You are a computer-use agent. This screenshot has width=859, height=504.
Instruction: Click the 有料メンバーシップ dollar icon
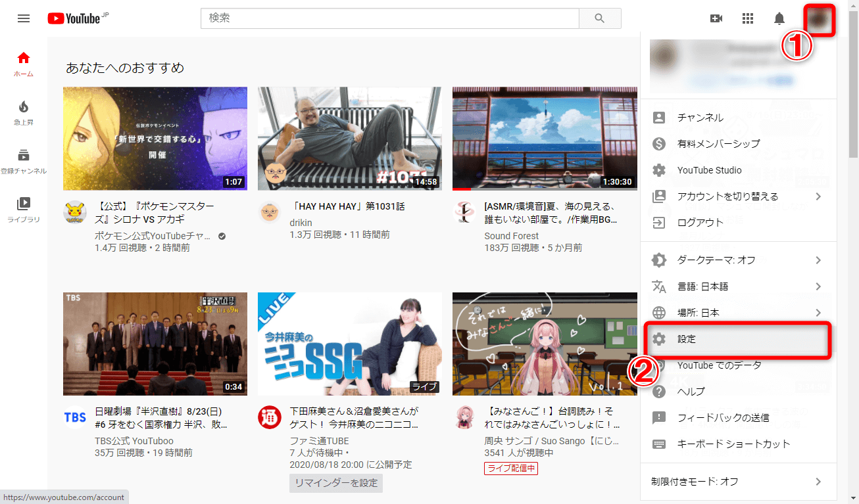[x=658, y=144]
